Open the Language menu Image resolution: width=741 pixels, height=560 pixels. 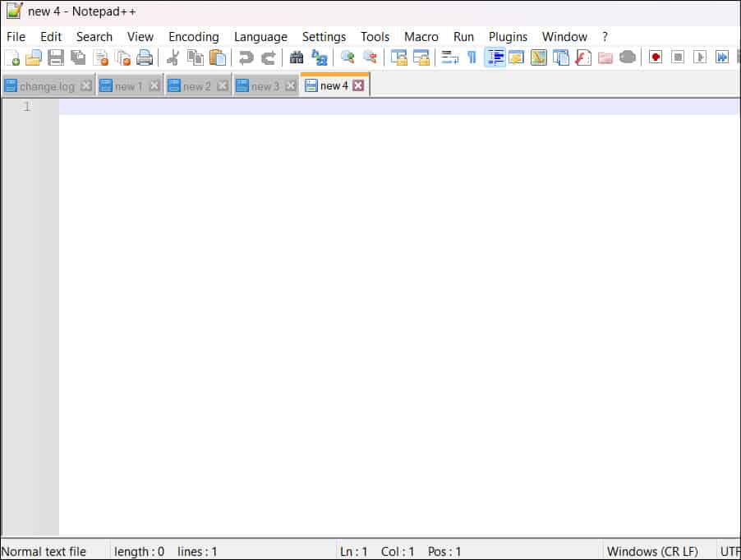click(260, 37)
